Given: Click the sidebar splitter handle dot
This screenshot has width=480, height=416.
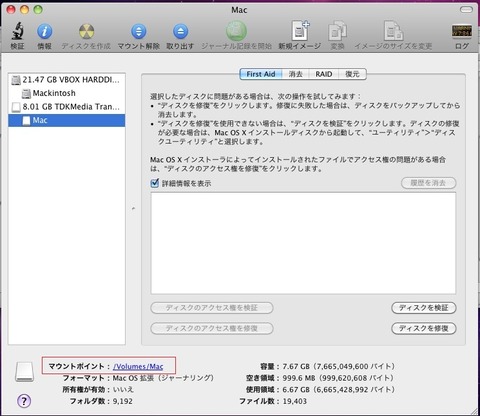Looking at the screenshot, I should (133, 209).
